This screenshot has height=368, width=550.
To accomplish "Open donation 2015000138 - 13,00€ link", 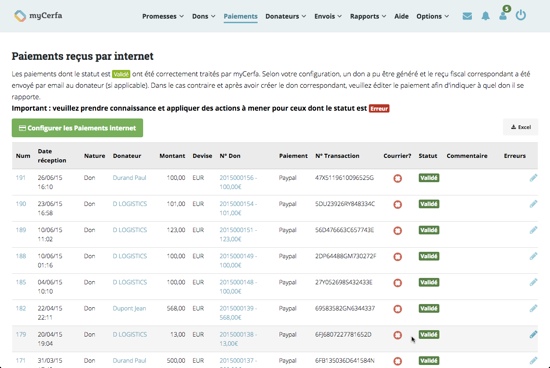I will coord(238,339).
